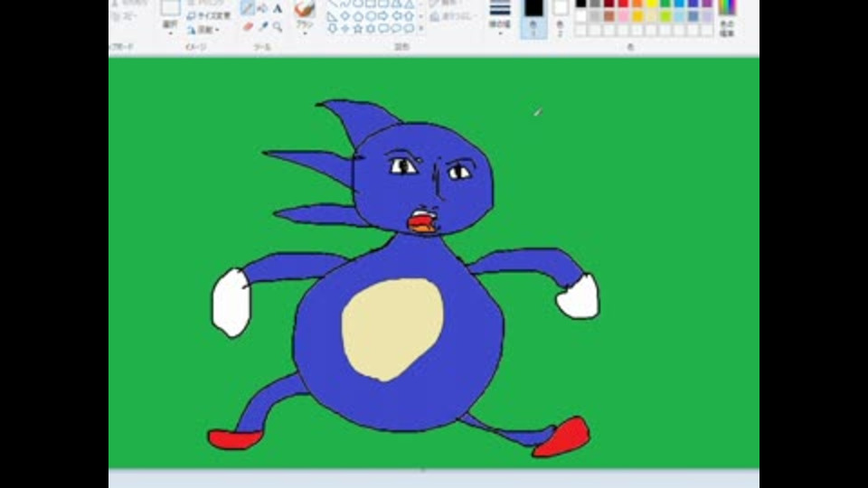Pick the diamond shape
868x488 pixels.
coord(344,16)
